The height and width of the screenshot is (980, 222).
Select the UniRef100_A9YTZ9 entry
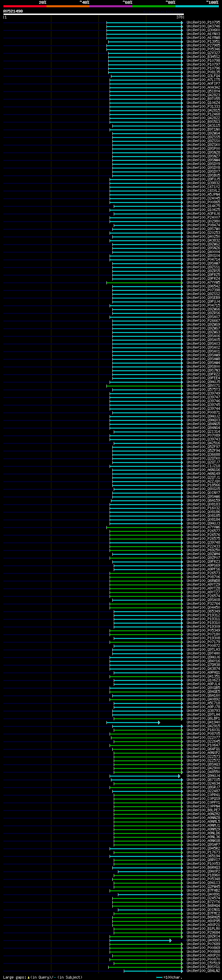point(203,584)
